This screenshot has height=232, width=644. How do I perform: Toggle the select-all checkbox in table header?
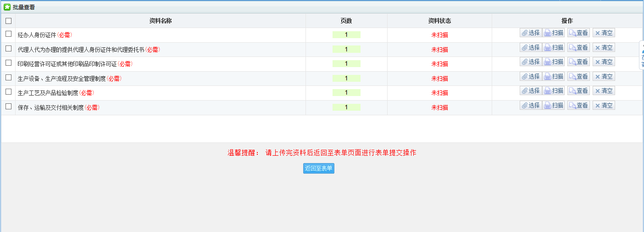pos(8,21)
